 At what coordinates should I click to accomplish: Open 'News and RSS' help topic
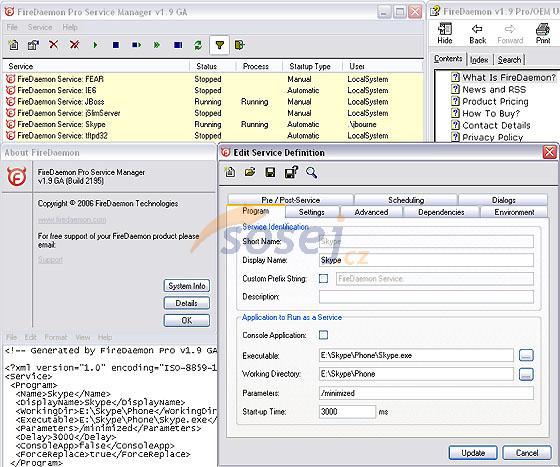coord(494,90)
